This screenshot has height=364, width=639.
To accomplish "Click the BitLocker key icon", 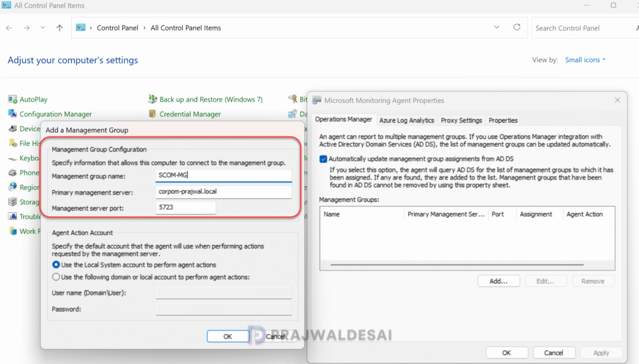I will (293, 99).
